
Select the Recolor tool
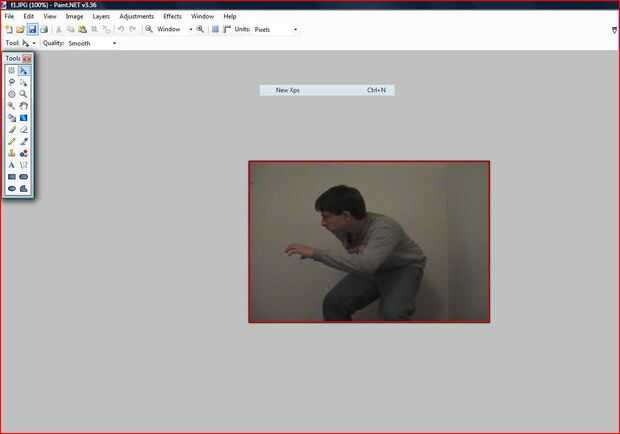pos(23,153)
